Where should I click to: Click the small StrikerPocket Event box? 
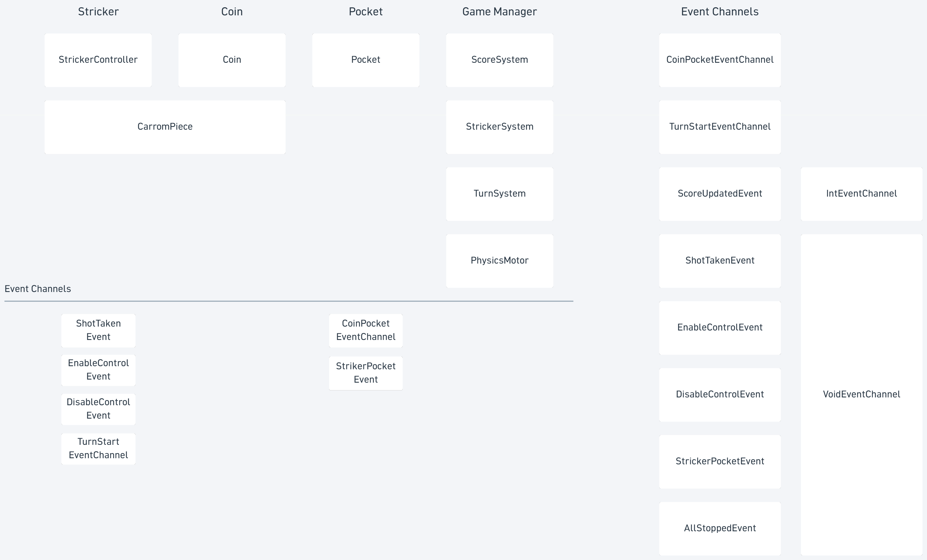tap(366, 373)
